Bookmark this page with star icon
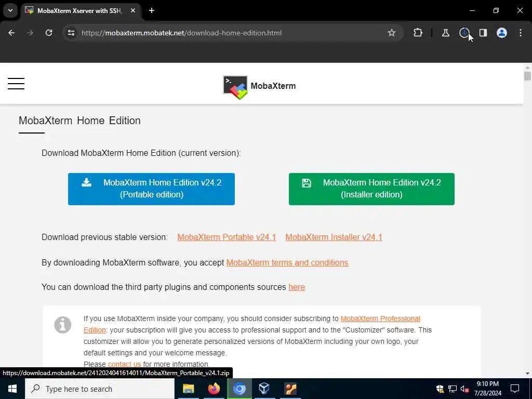The width and height of the screenshot is (532, 399). coord(392,33)
